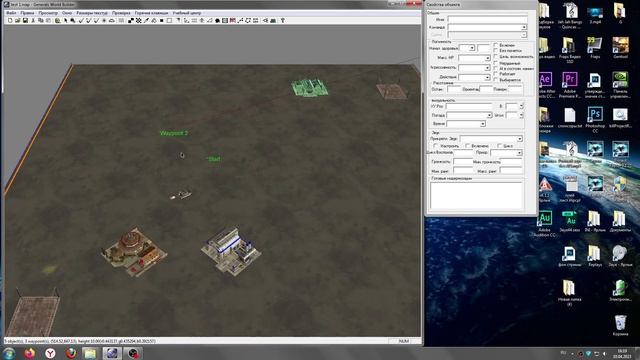Open the Горячие клавиши menu
The height and width of the screenshot is (360, 640).
click(151, 13)
